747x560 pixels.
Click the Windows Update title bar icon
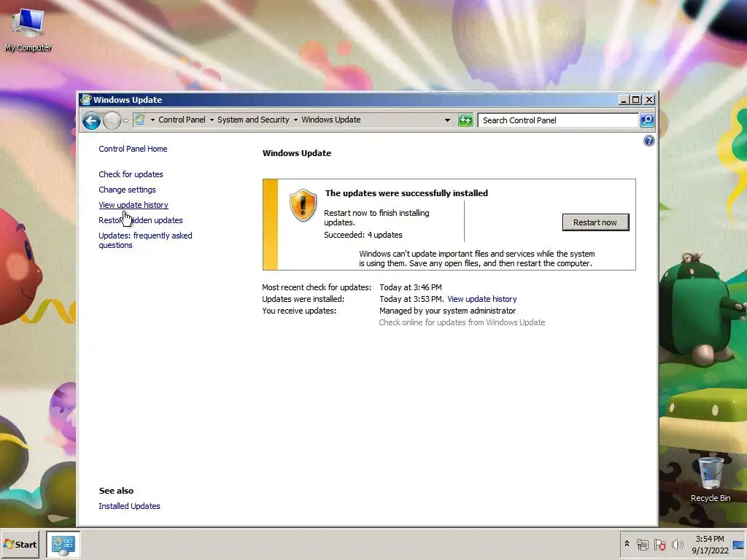coord(86,99)
